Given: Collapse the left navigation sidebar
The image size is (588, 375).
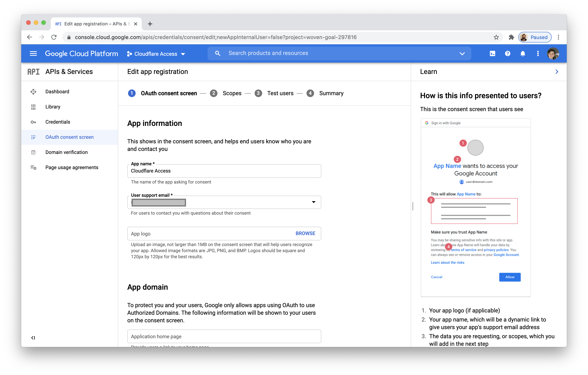Looking at the screenshot, I should pos(33,338).
